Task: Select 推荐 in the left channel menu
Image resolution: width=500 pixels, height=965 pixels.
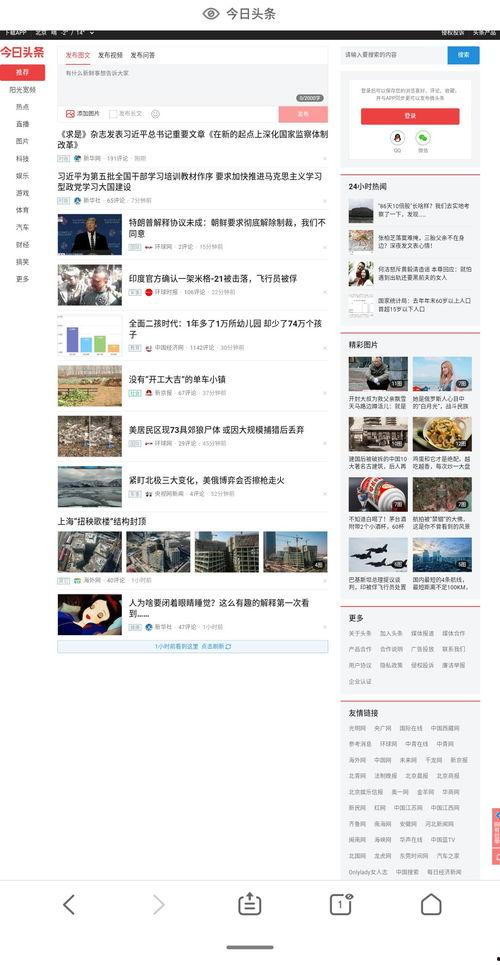Action: (x=22, y=73)
